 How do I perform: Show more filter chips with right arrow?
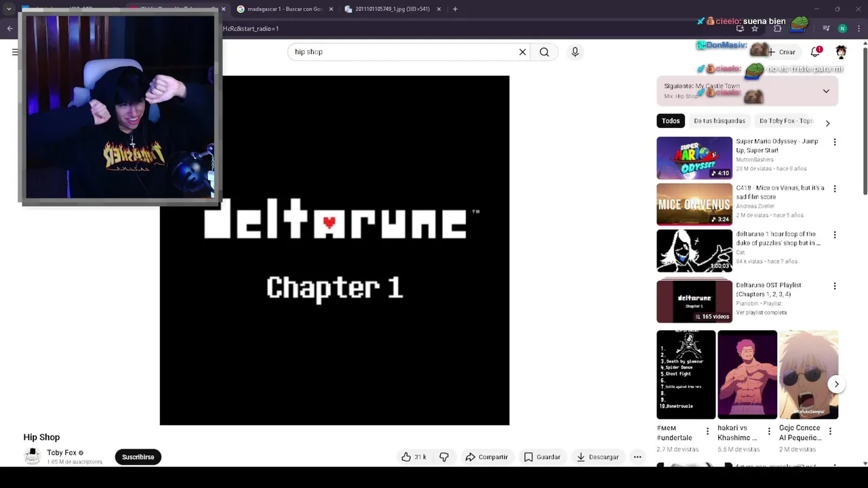pyautogui.click(x=827, y=123)
